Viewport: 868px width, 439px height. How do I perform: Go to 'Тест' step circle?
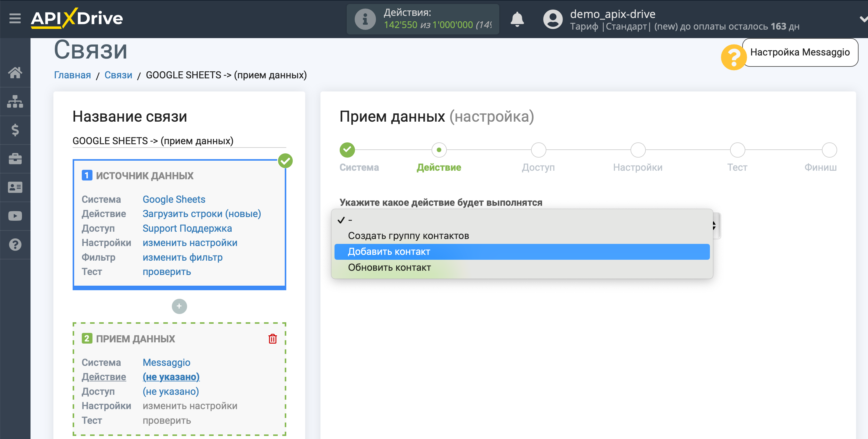pyautogui.click(x=737, y=150)
